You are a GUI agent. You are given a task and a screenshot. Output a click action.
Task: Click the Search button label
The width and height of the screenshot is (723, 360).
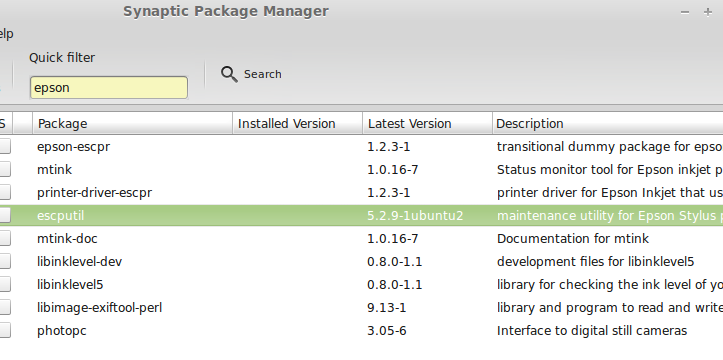262,74
